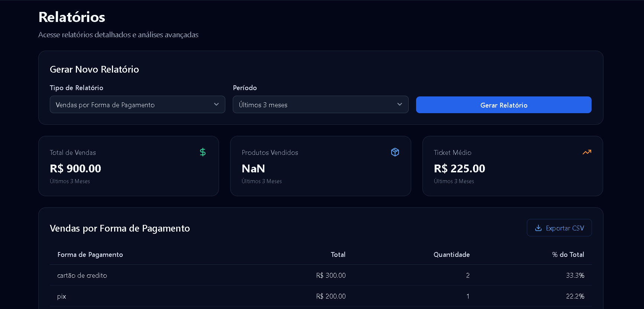Click the orange trending-up arrow icon

coord(587,152)
